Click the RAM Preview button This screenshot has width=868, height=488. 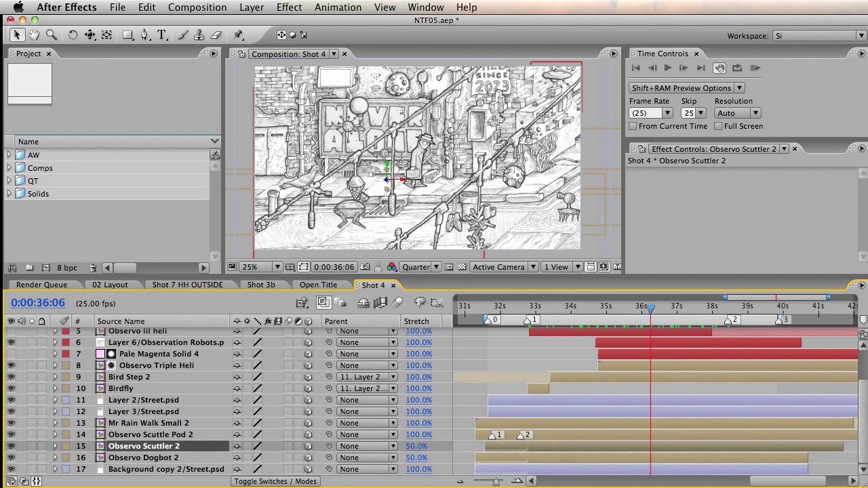point(756,68)
